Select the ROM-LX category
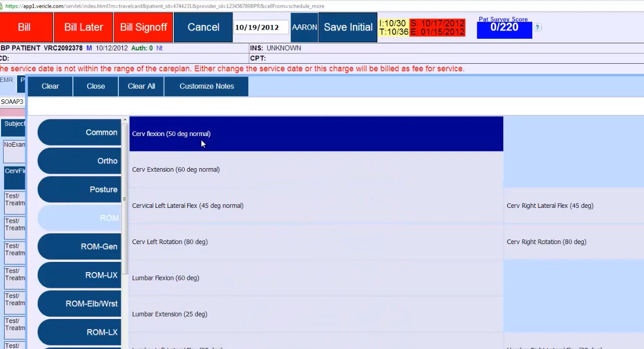Image resolution: width=644 pixels, height=349 pixels. pos(80,332)
